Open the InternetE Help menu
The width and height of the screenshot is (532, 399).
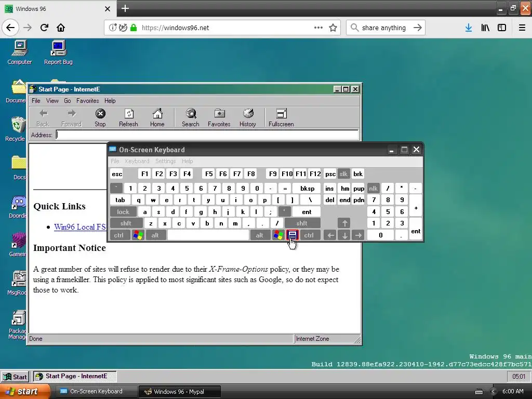(x=110, y=101)
